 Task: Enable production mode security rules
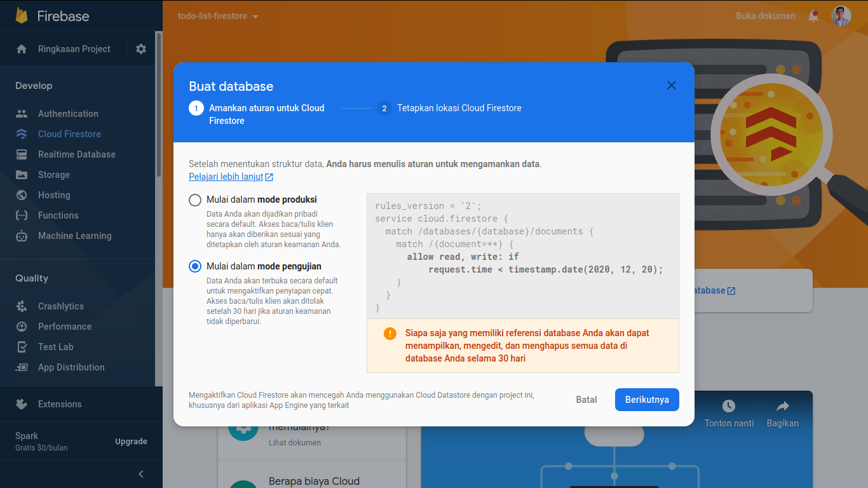click(195, 200)
